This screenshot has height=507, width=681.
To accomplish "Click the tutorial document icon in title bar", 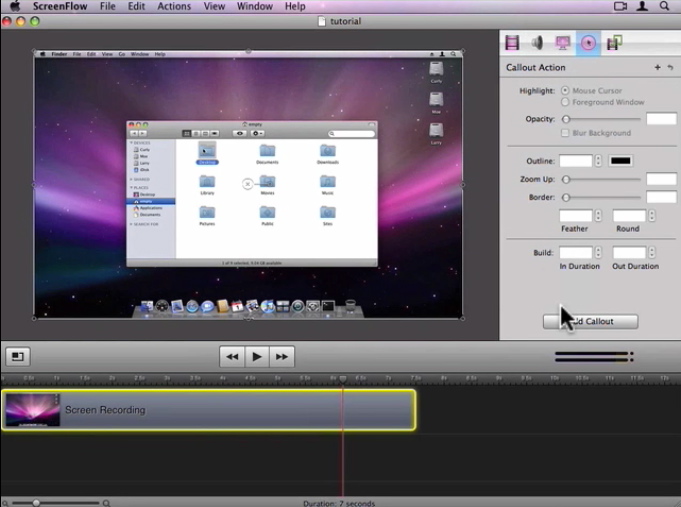I will point(322,21).
